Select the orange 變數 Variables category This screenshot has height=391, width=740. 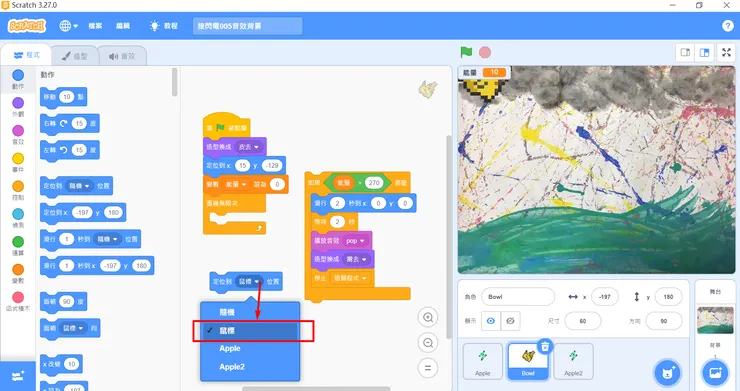[18, 273]
